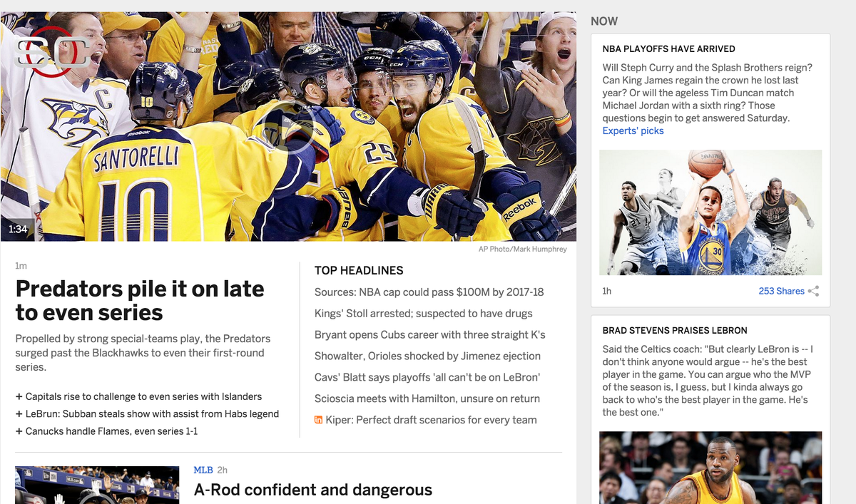Open 'NBA PLAYOFFS HAVE ARRIVED' card title

668,49
